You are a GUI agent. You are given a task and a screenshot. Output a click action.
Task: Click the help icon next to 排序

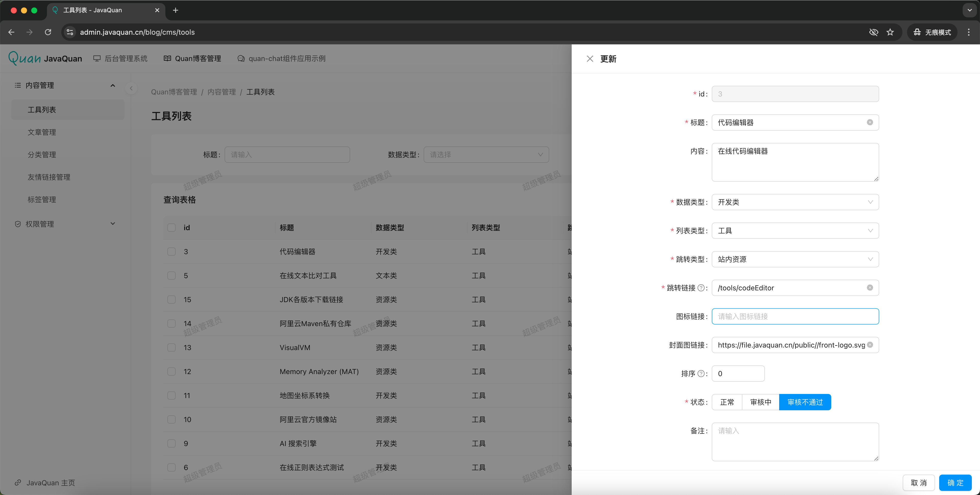(701, 374)
